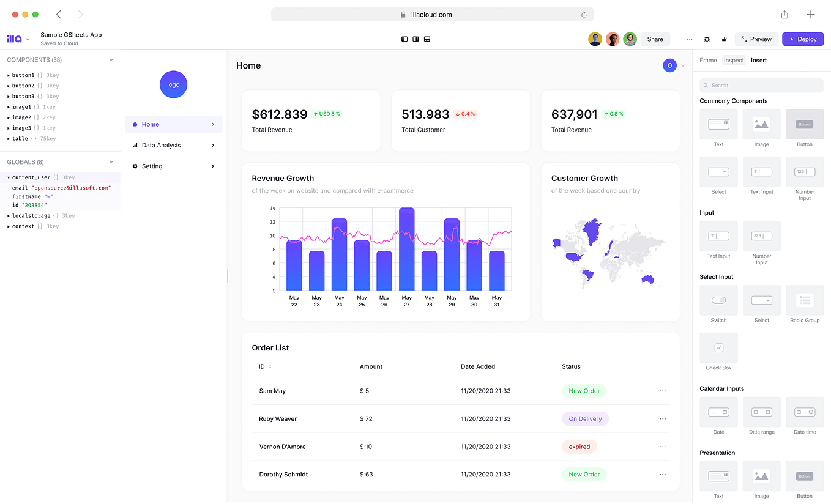Click the component Search field
The height and width of the screenshot is (504, 831).
coord(761,85)
